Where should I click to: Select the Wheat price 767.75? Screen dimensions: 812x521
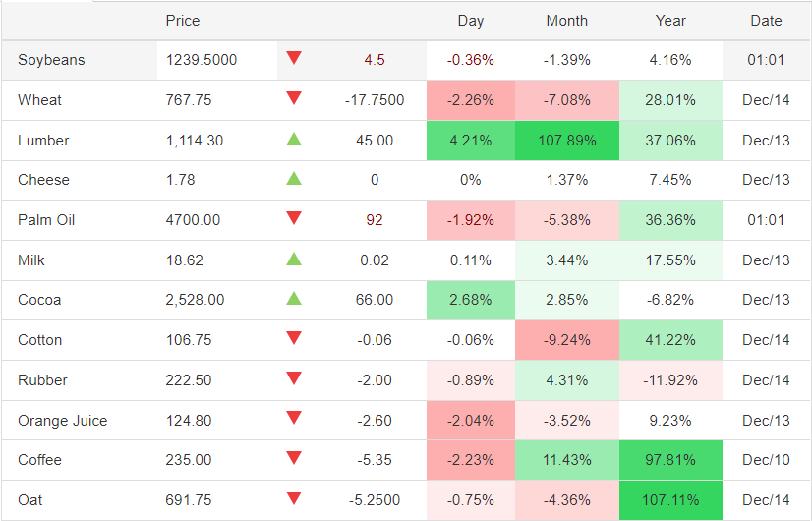[189, 100]
